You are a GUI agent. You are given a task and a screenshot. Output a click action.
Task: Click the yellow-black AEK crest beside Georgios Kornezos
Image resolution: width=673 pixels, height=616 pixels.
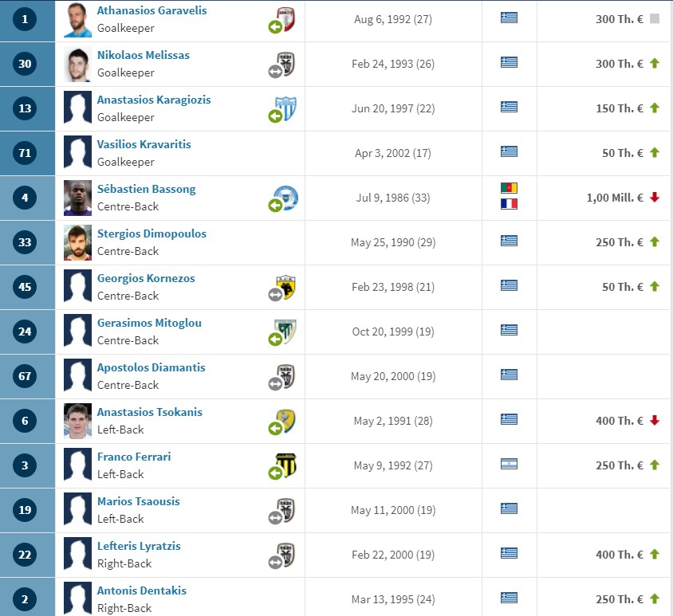(x=286, y=287)
